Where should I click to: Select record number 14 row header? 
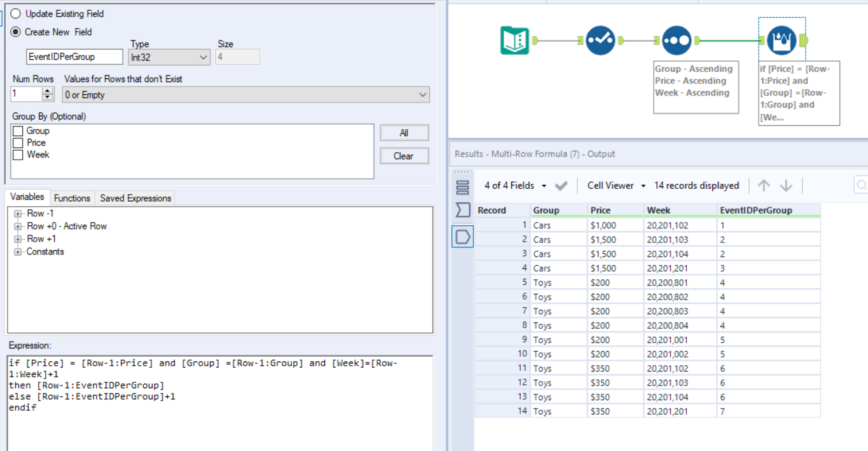[502, 412]
